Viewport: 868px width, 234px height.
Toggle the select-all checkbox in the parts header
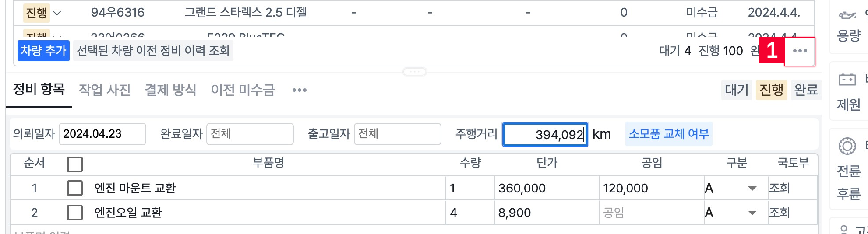point(75,164)
